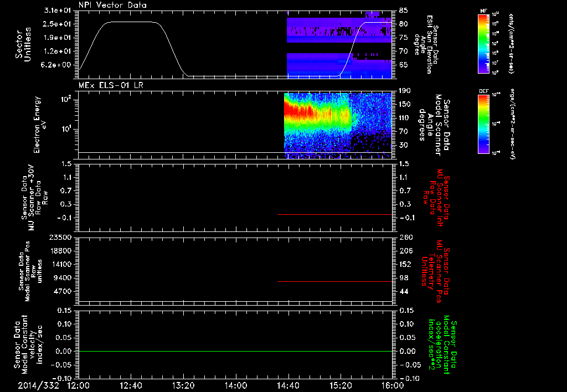The image size is (567, 392).
Task: Select the 2014/332 date label
Action: [x=38, y=385]
